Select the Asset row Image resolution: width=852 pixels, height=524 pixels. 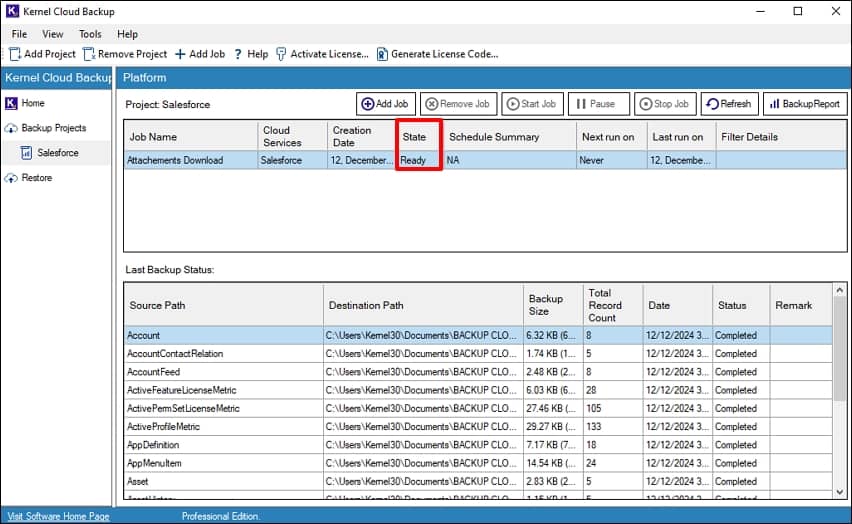pos(478,481)
